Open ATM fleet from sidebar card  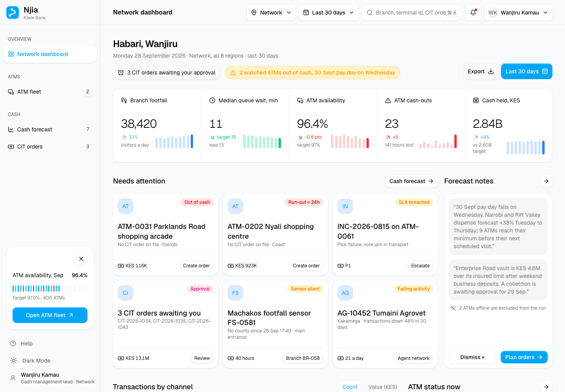tap(50, 315)
